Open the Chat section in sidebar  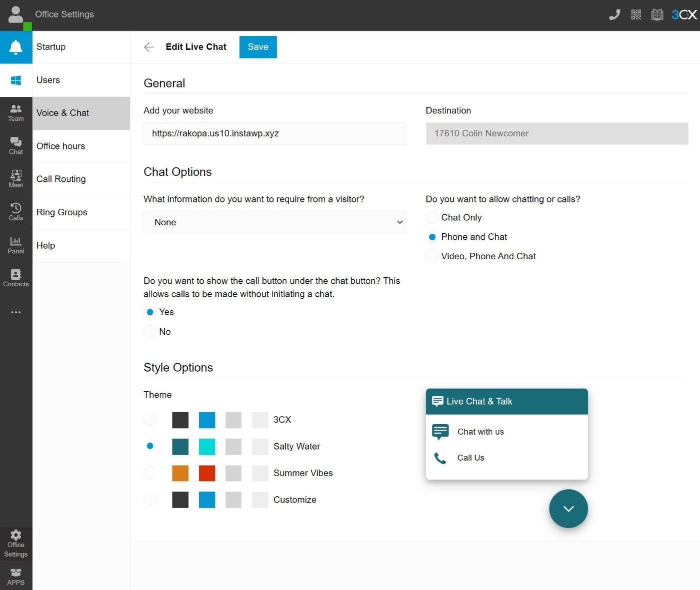[x=16, y=146]
